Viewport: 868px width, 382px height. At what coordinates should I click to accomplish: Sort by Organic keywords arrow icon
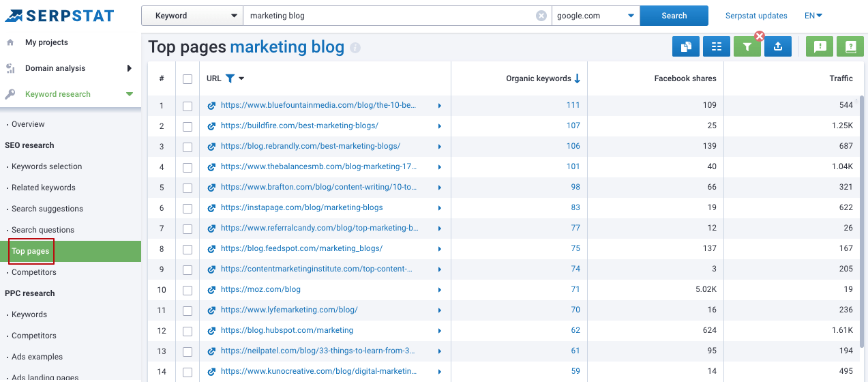(x=578, y=78)
